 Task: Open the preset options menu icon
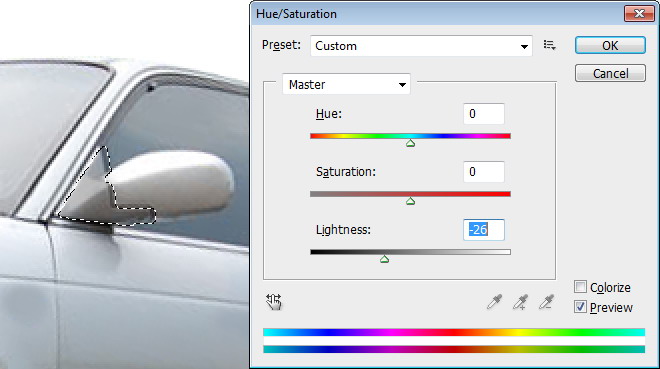pos(549,45)
